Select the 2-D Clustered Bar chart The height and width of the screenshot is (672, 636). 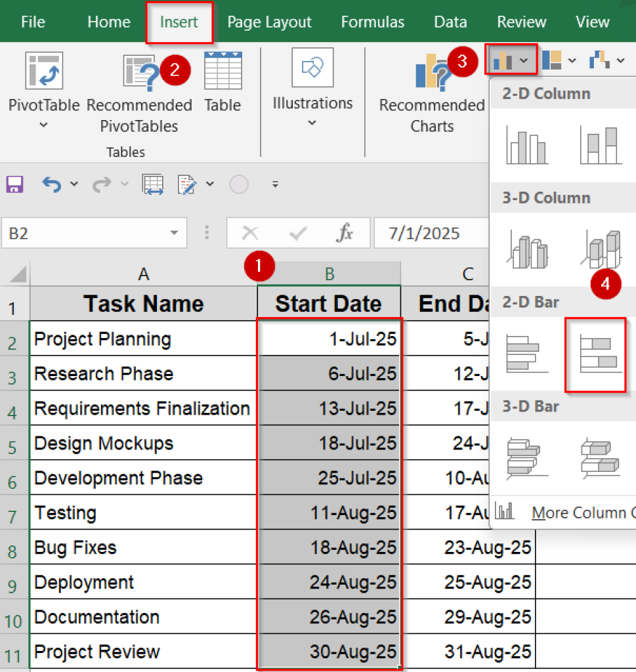click(x=526, y=352)
